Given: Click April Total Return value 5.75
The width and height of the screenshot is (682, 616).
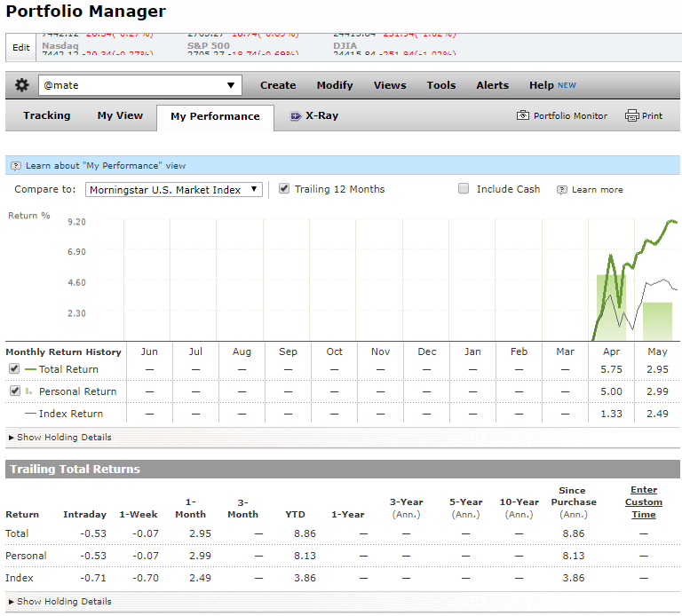Looking at the screenshot, I should 611,369.
